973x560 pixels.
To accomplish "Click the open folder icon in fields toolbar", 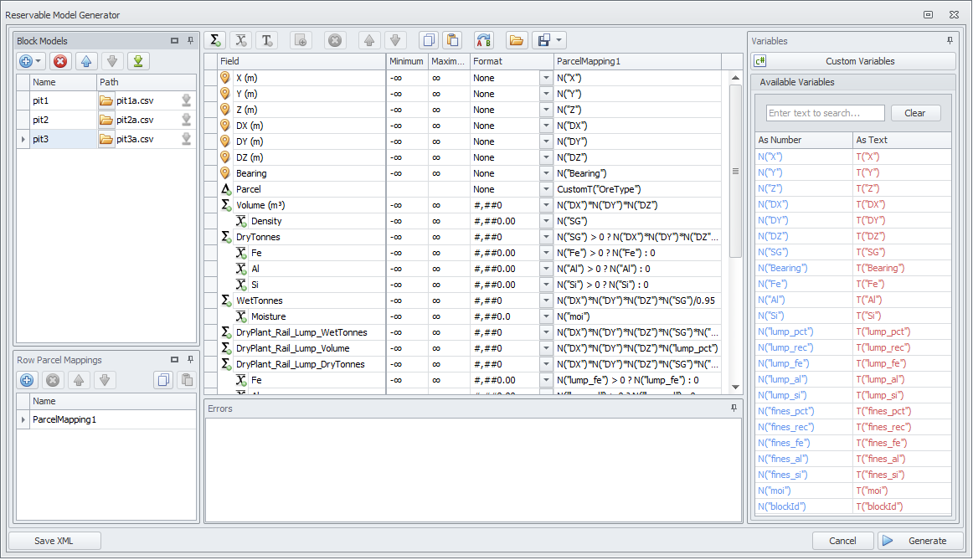I will 517,40.
